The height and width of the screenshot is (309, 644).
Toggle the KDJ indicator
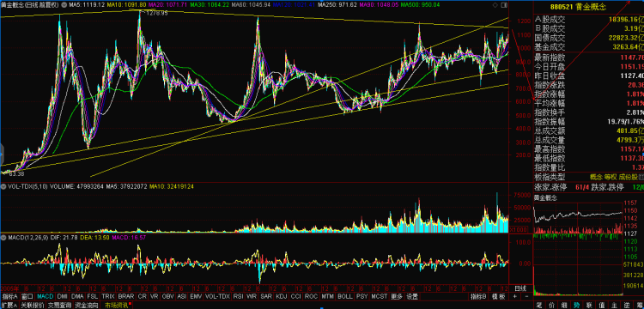(x=282, y=296)
